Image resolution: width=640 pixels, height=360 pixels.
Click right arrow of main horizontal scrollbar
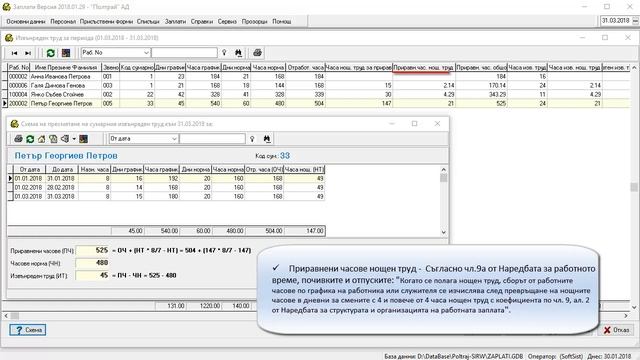coord(627,316)
